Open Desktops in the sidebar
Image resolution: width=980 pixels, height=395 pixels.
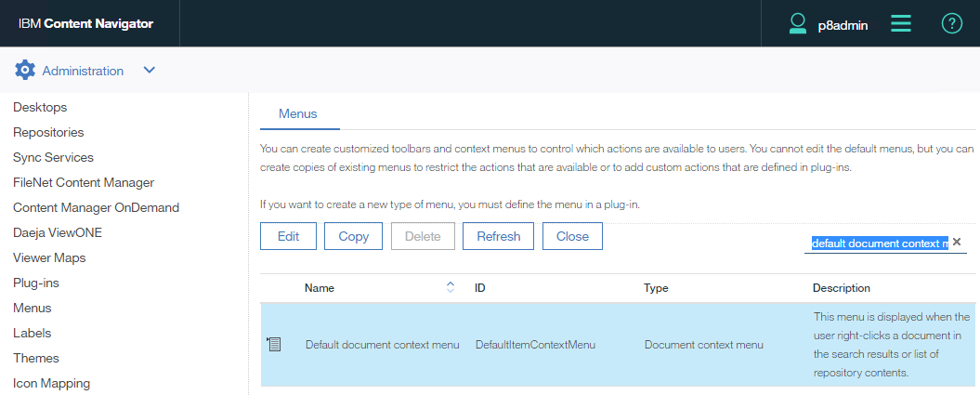click(40, 108)
